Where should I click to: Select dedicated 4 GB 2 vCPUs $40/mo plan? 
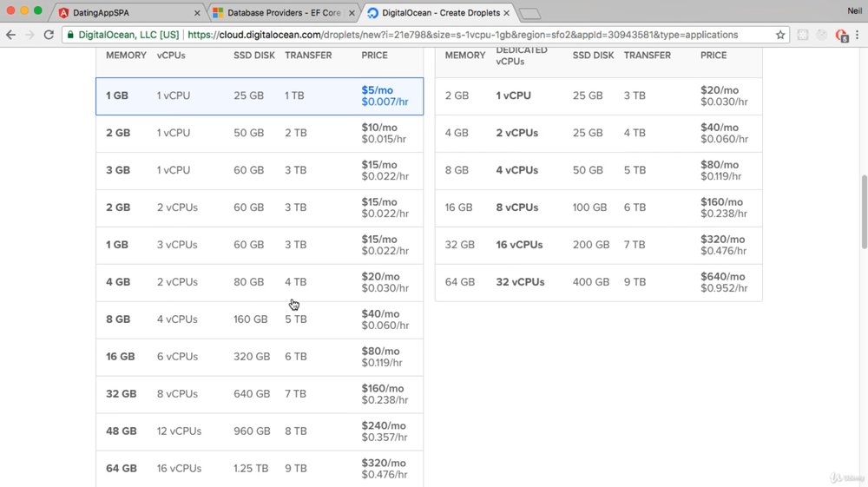pos(598,134)
